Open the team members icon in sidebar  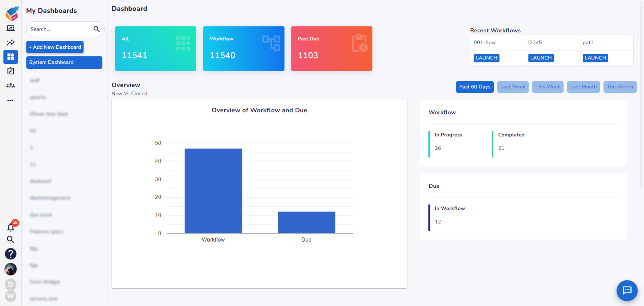[10, 85]
